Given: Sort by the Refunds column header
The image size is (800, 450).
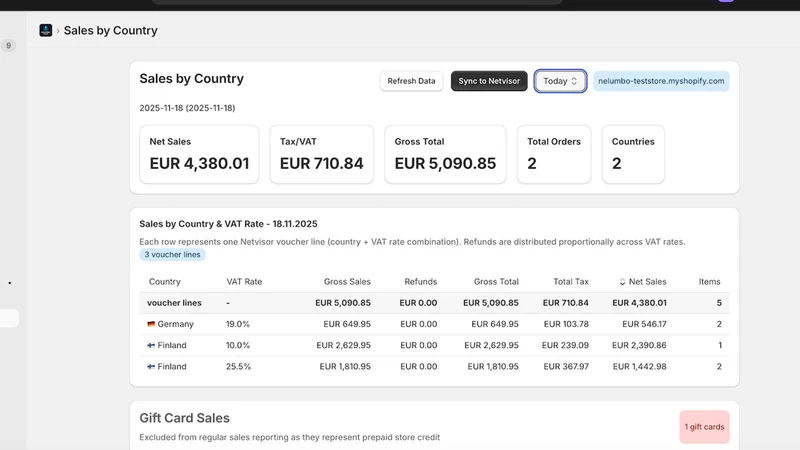Looking at the screenshot, I should [x=420, y=282].
